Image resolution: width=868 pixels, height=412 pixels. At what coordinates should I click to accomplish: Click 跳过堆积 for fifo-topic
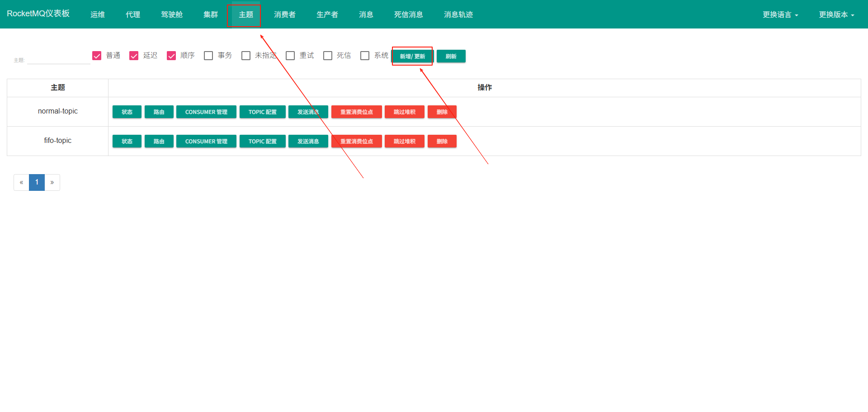[405, 141]
